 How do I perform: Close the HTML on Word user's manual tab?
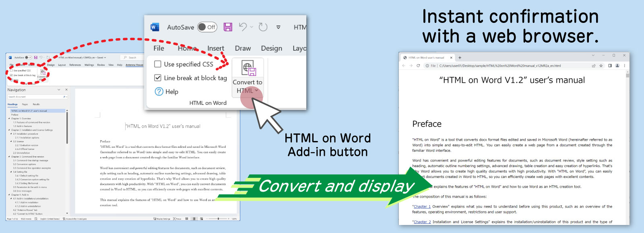pos(451,57)
